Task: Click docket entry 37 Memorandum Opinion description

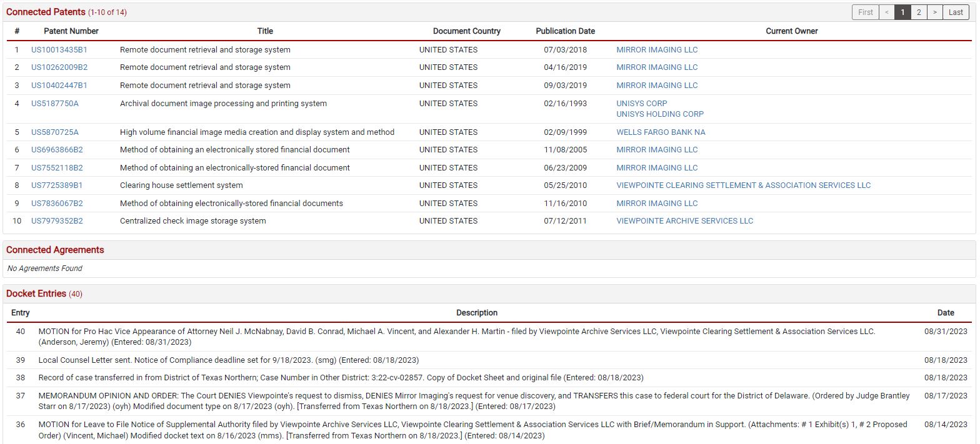Action: [x=474, y=401]
